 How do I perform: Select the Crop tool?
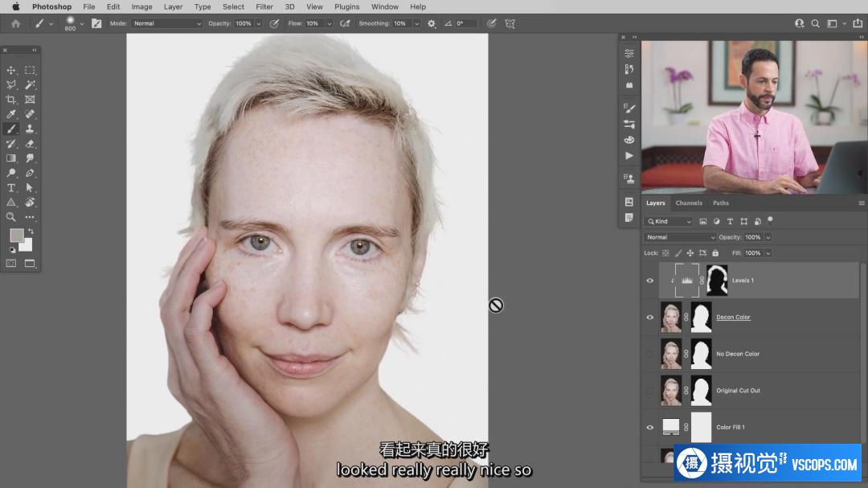click(11, 100)
